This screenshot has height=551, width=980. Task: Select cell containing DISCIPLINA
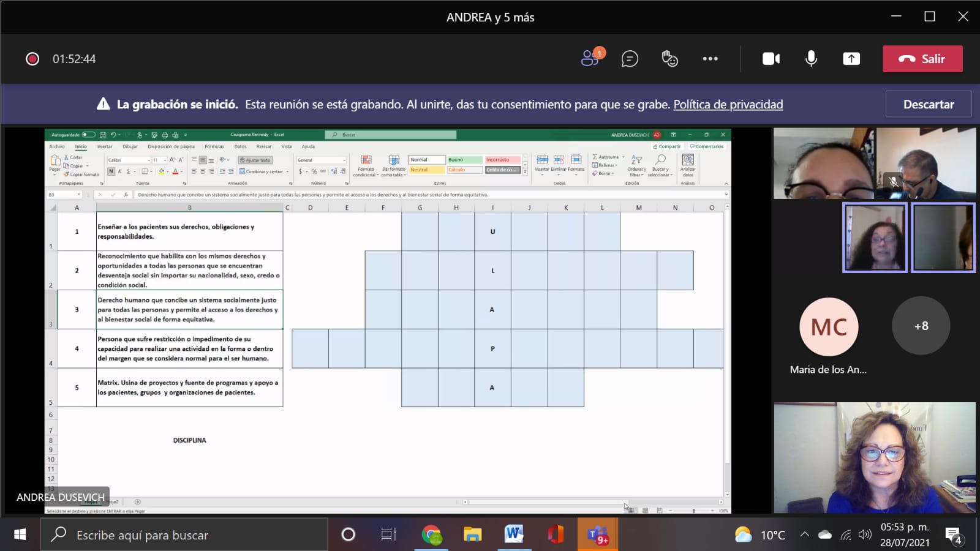[189, 440]
